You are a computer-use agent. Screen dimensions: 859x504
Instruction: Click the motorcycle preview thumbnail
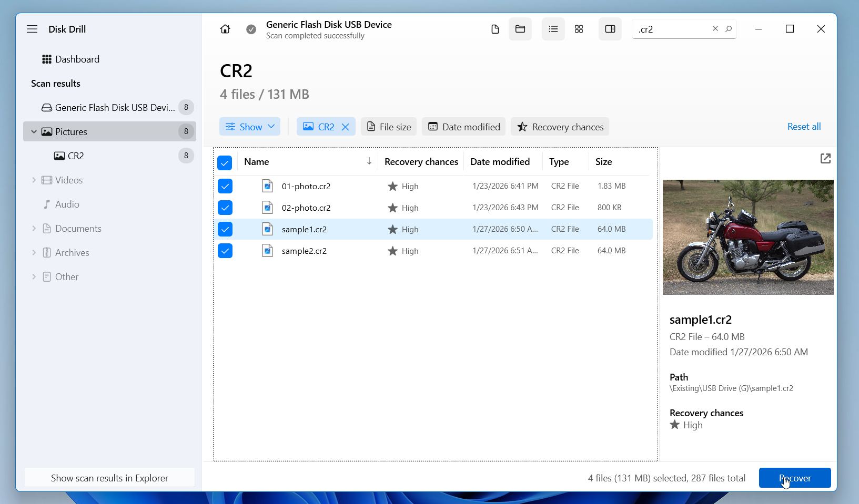[747, 237]
